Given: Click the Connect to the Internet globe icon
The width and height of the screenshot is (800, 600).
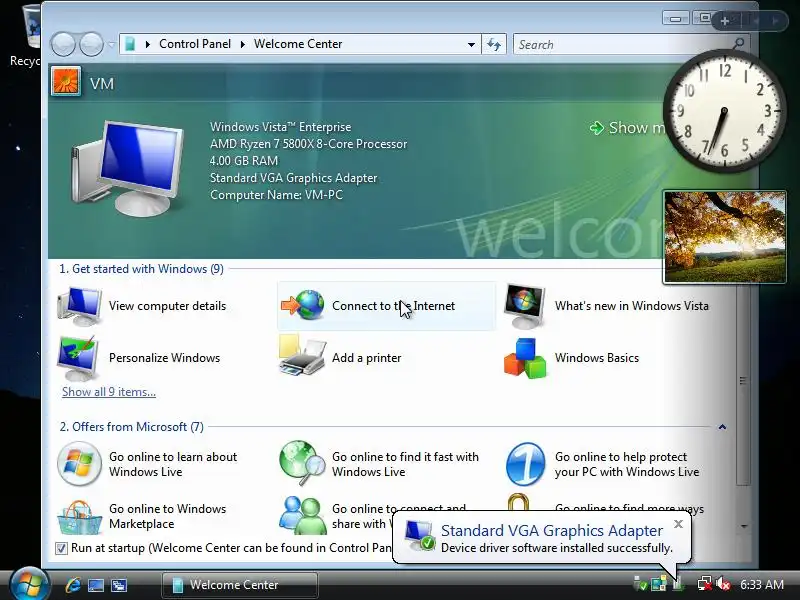Looking at the screenshot, I should click(303, 305).
